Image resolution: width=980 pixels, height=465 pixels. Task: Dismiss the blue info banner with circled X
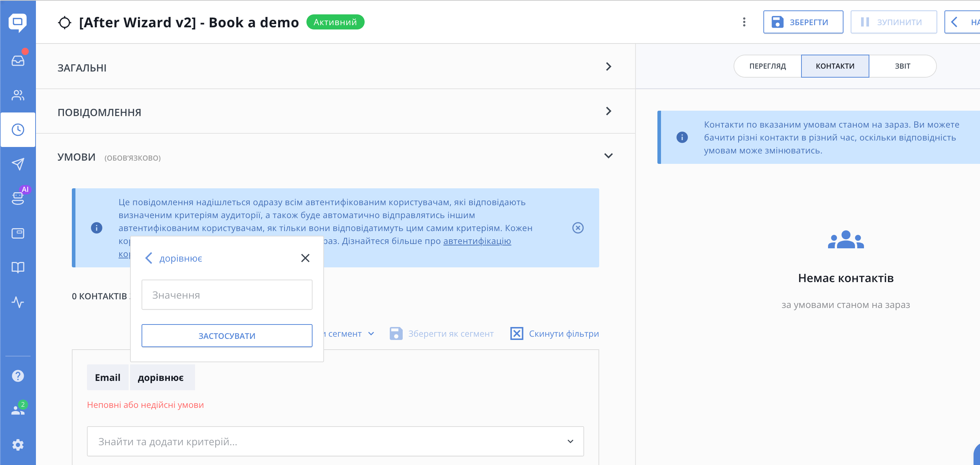click(x=578, y=227)
